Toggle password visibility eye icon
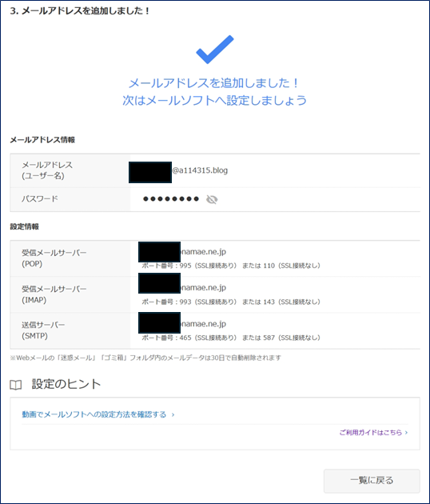 coord(212,200)
